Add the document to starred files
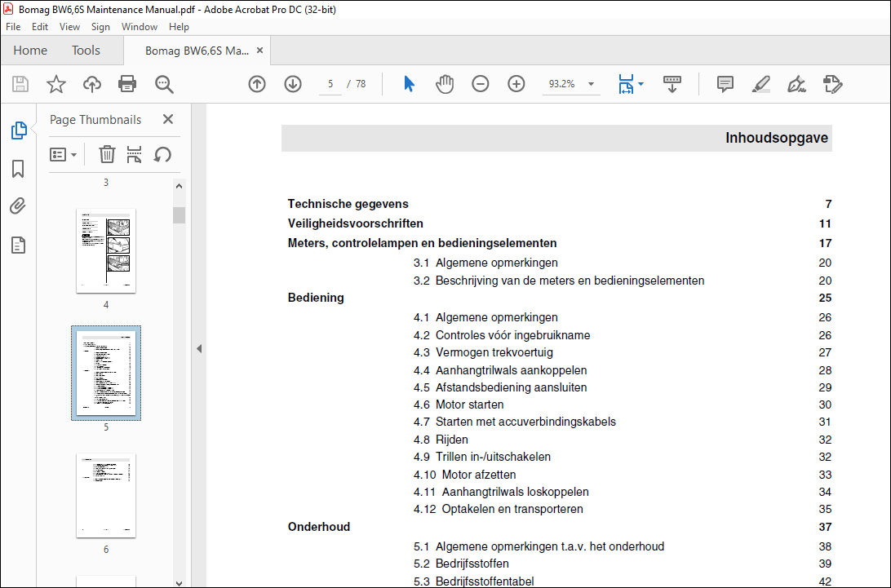 click(x=55, y=84)
